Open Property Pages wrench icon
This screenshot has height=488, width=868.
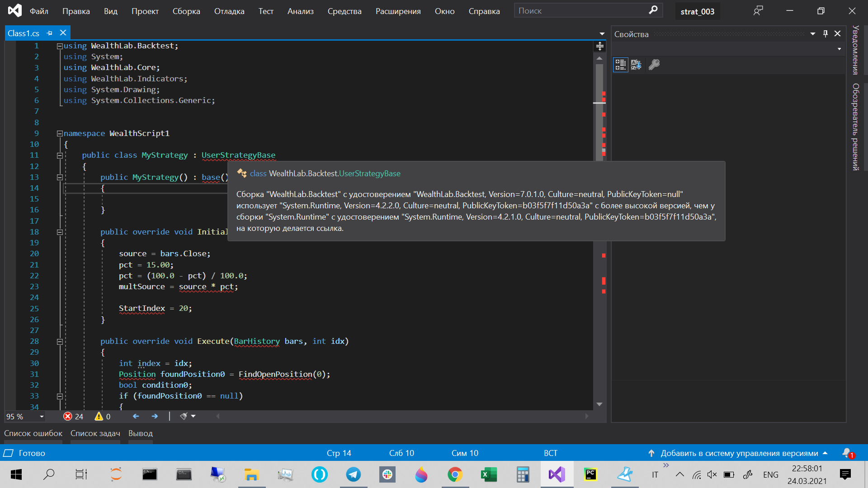[x=654, y=65]
